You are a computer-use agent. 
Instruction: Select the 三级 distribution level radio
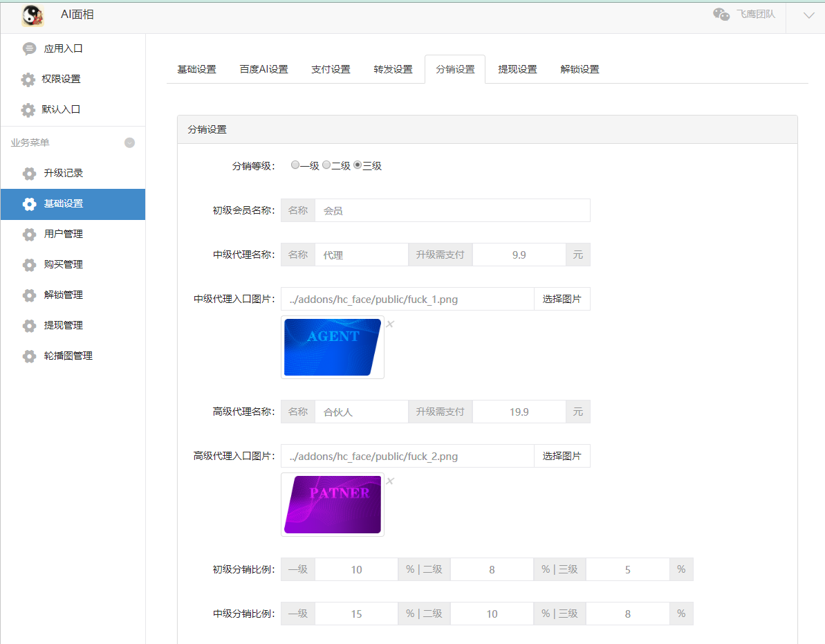pos(358,165)
